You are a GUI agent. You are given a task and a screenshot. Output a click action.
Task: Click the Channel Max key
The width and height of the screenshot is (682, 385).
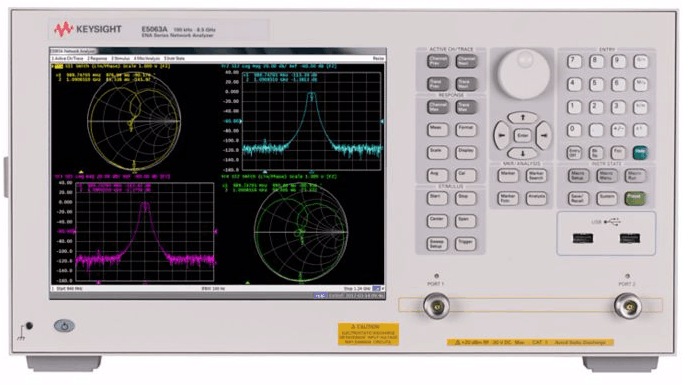(x=438, y=107)
